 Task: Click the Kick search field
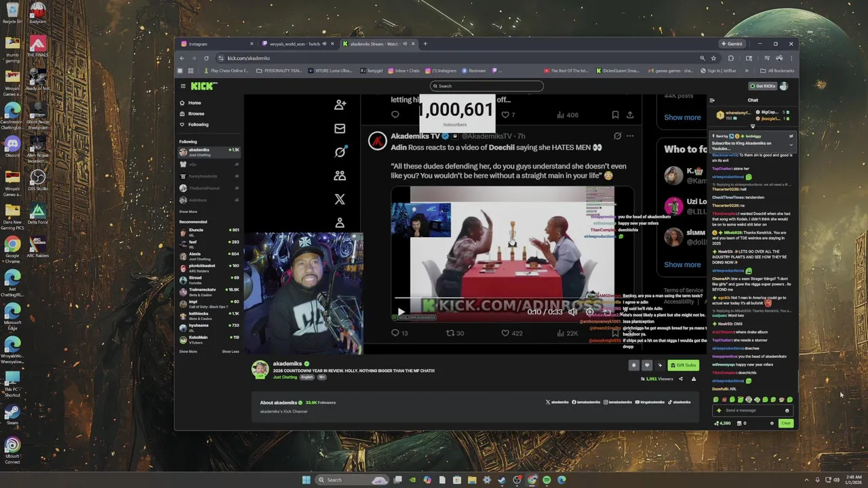click(487, 86)
